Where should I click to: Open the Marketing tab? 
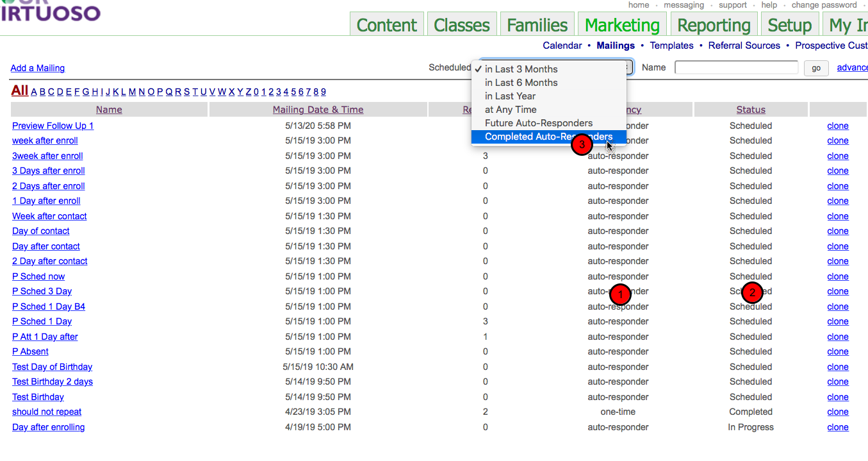[x=622, y=25]
